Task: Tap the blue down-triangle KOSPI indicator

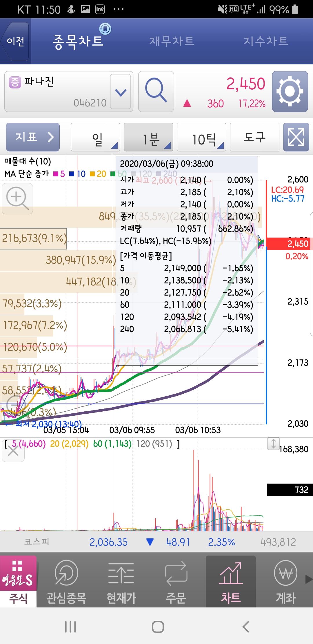Action: click(150, 542)
